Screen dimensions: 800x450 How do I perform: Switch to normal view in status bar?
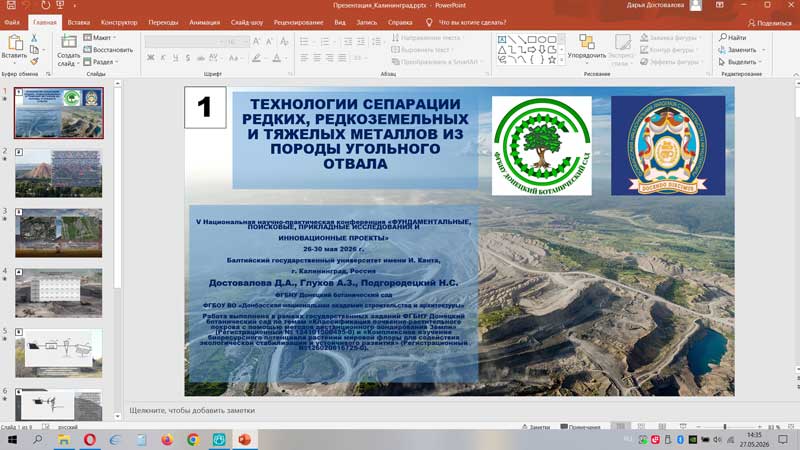[x=620, y=427]
